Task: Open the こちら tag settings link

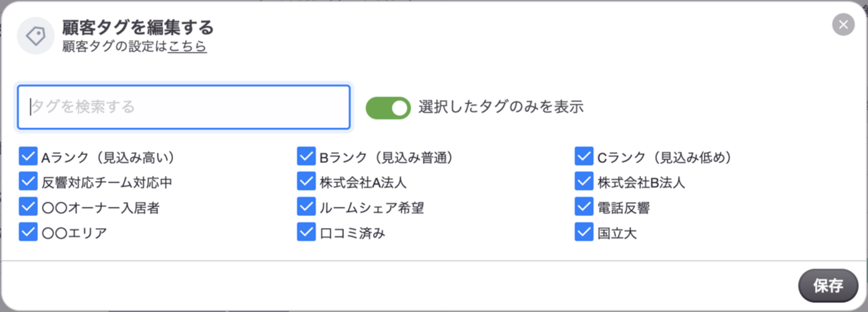Action: click(187, 46)
